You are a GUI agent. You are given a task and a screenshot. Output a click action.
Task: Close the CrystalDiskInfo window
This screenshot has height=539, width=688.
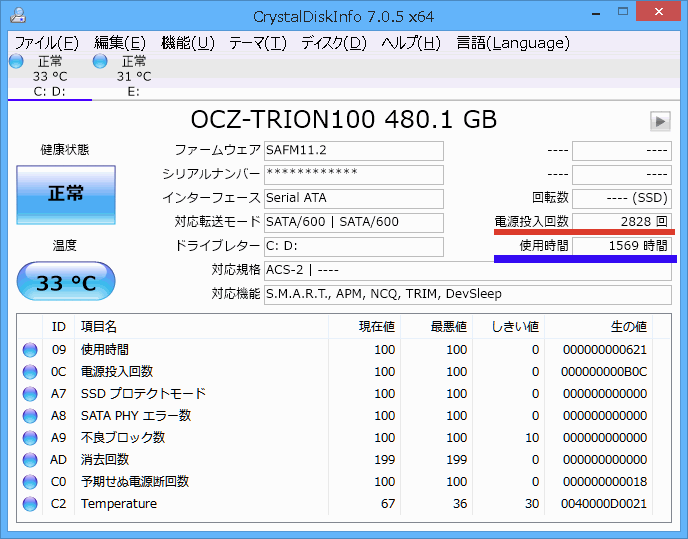click(659, 11)
